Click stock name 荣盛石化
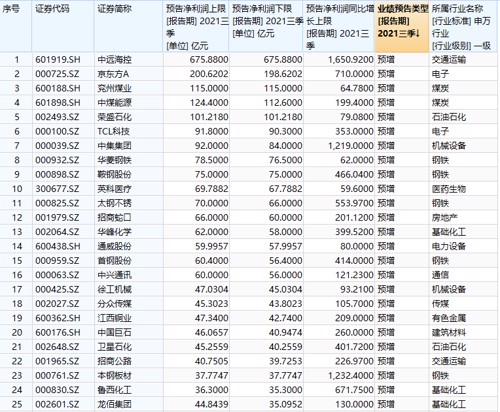500x412 pixels. pyautogui.click(x=114, y=117)
